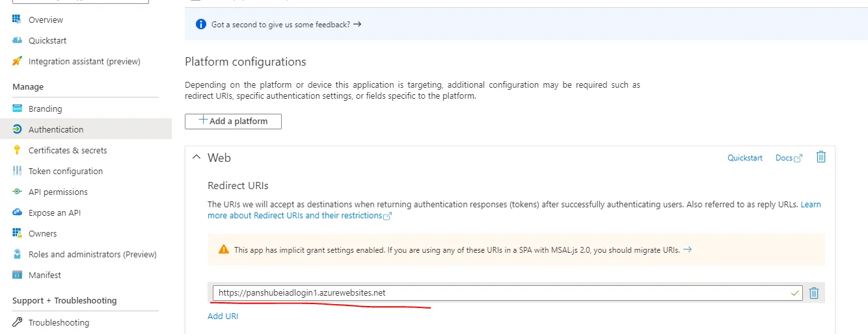Image resolution: width=868 pixels, height=334 pixels.
Task: Click the Certificates & secrets key icon
Action: pos(17,150)
